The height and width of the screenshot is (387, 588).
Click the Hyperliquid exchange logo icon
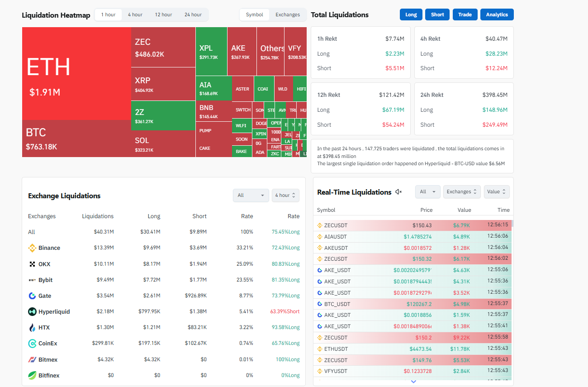point(32,311)
